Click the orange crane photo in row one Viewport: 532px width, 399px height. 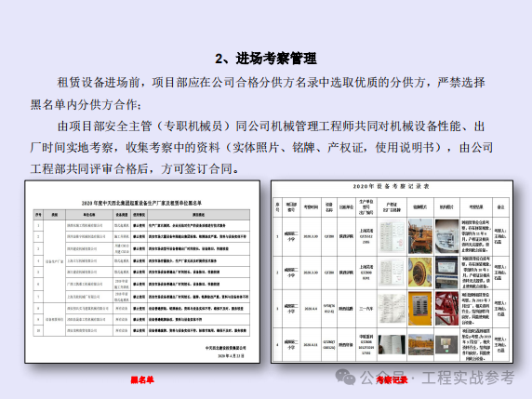420,236
